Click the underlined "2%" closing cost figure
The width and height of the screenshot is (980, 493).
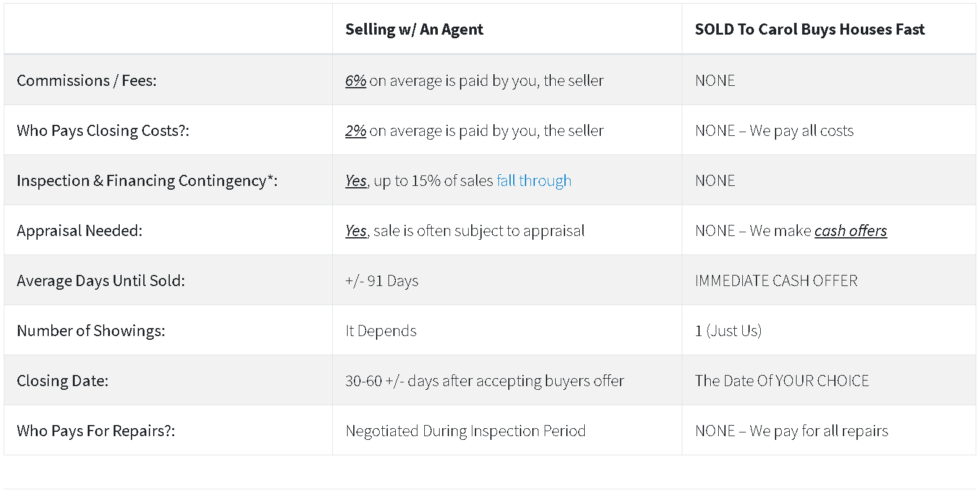356,130
